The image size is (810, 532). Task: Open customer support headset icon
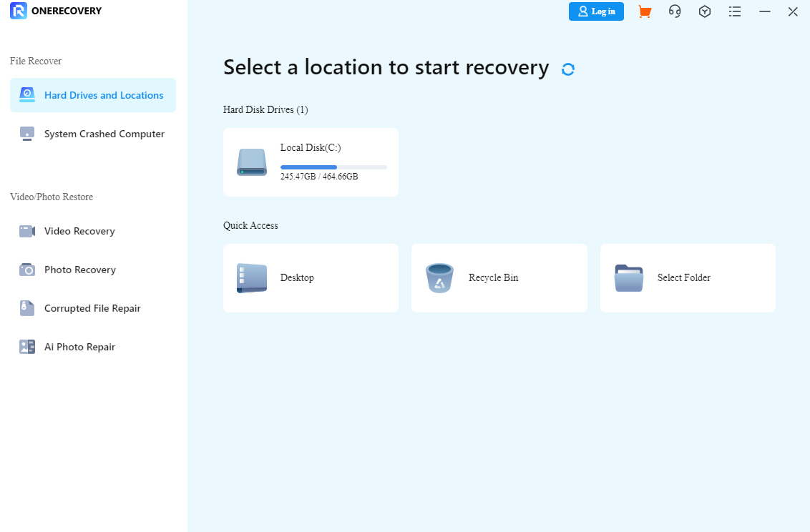pos(675,11)
